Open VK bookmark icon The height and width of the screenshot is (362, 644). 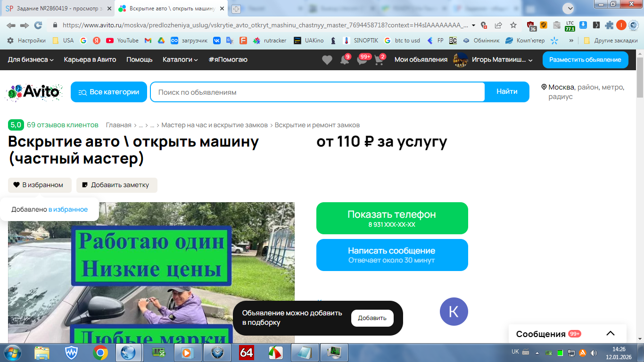tap(217, 41)
